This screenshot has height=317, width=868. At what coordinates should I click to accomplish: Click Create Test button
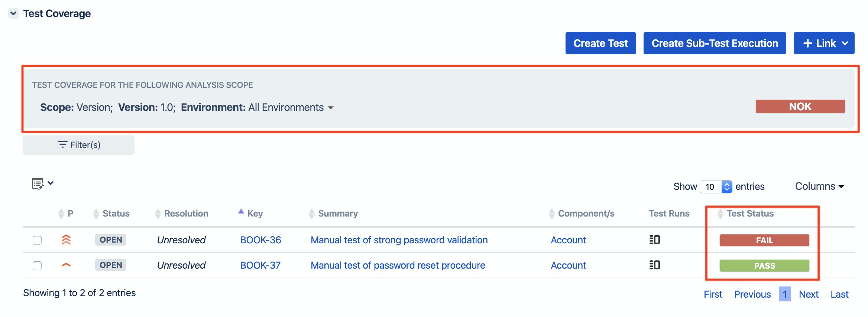tap(600, 43)
